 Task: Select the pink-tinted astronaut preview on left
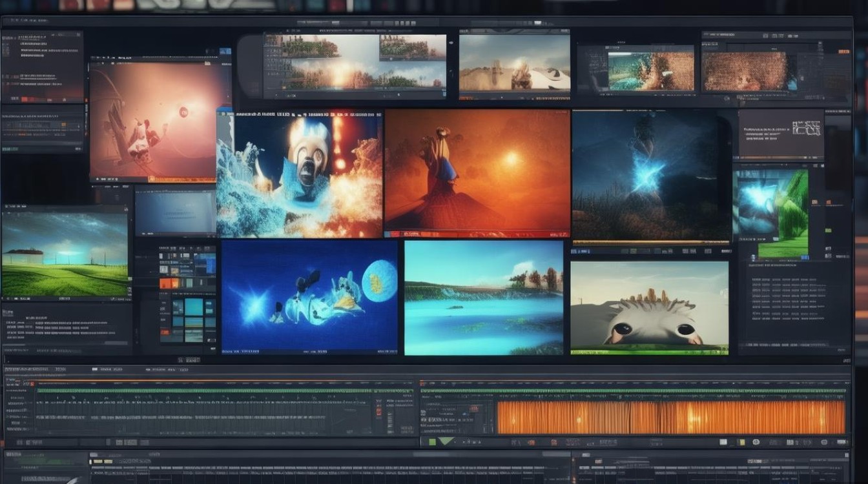[160, 121]
